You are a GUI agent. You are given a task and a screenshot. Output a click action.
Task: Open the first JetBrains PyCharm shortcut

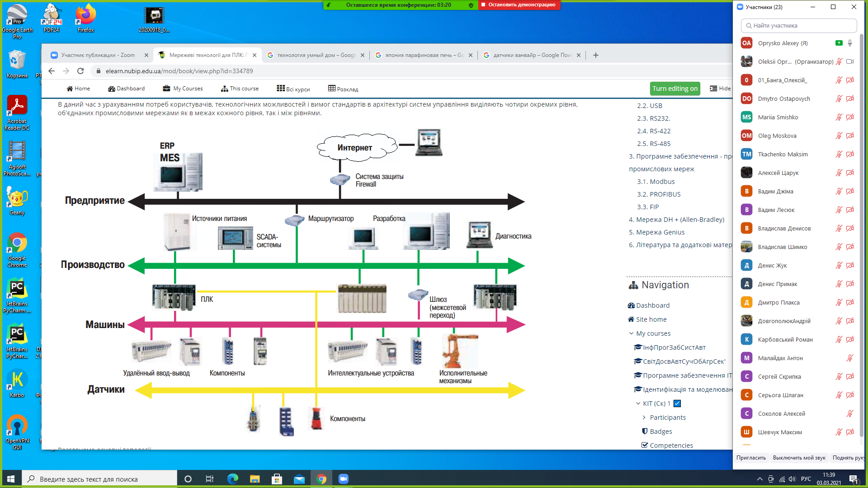[17, 296]
